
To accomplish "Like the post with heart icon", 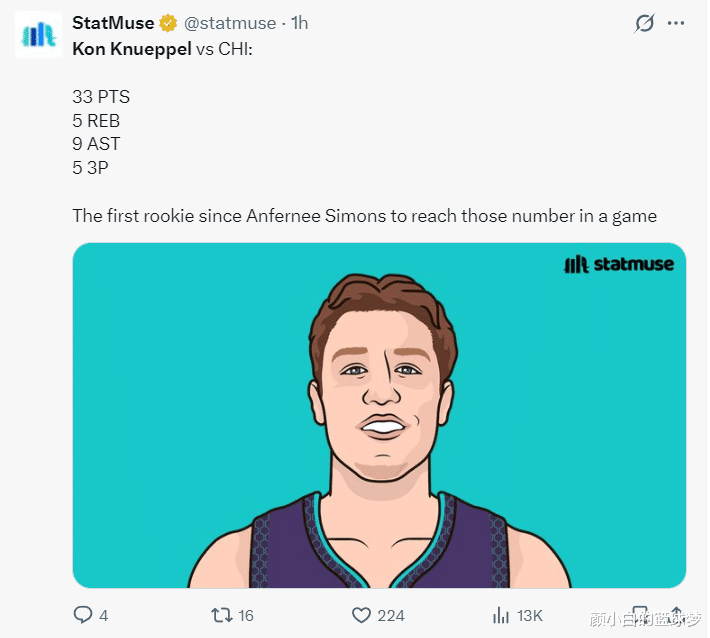I will point(361,615).
